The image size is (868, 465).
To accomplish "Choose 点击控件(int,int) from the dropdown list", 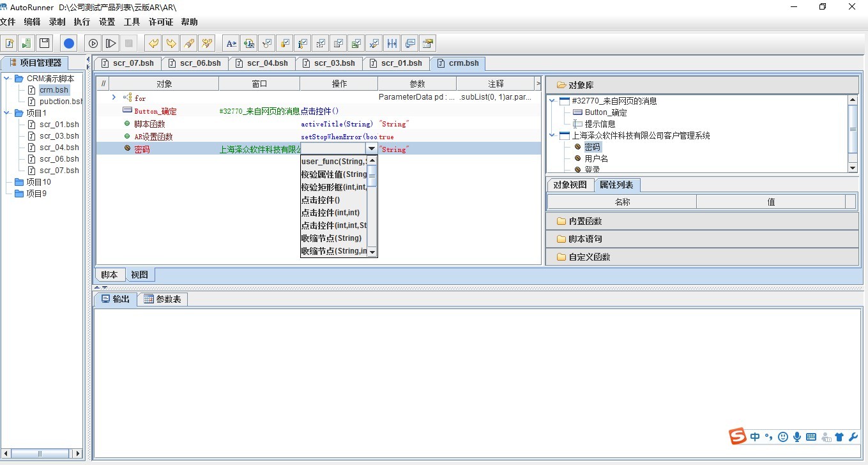I will coord(333,213).
